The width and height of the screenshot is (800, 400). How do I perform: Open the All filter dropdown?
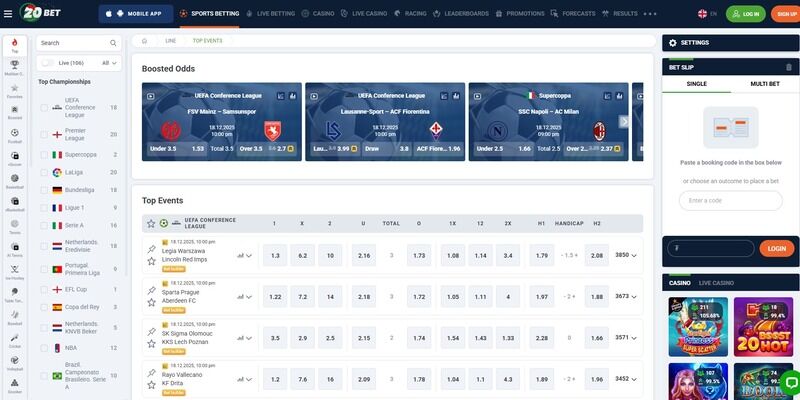tap(109, 63)
